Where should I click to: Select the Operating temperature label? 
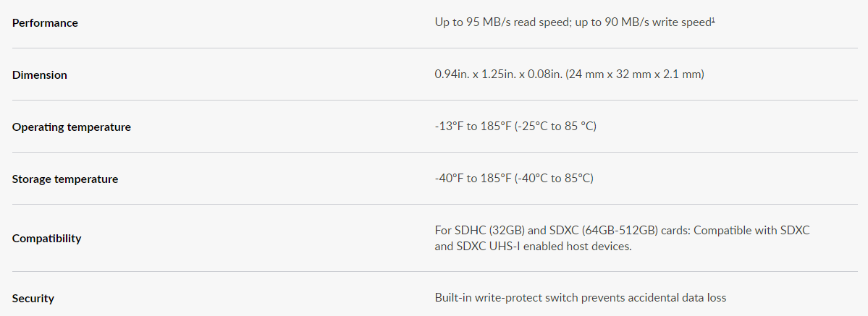(x=72, y=127)
